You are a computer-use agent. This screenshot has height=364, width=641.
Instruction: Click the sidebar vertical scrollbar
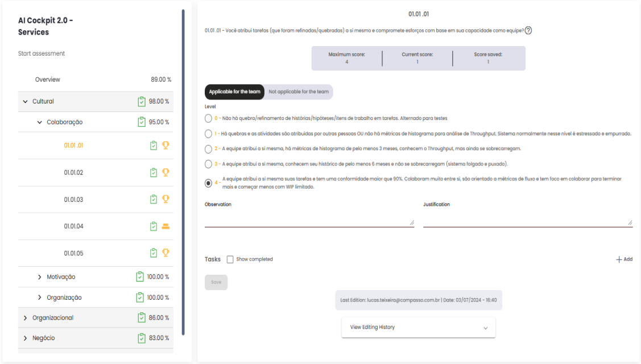(x=183, y=171)
